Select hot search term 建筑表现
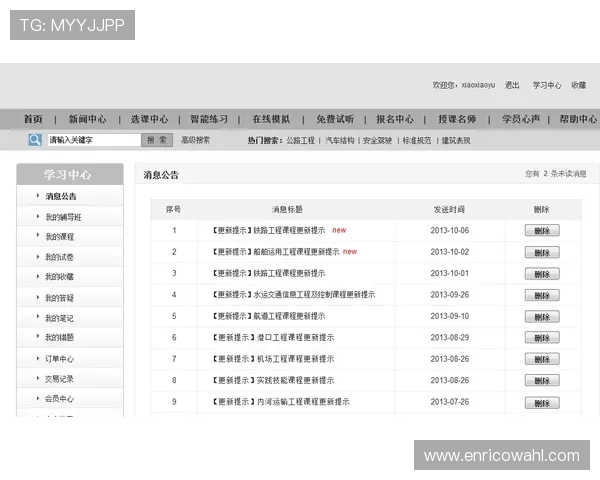 point(456,140)
